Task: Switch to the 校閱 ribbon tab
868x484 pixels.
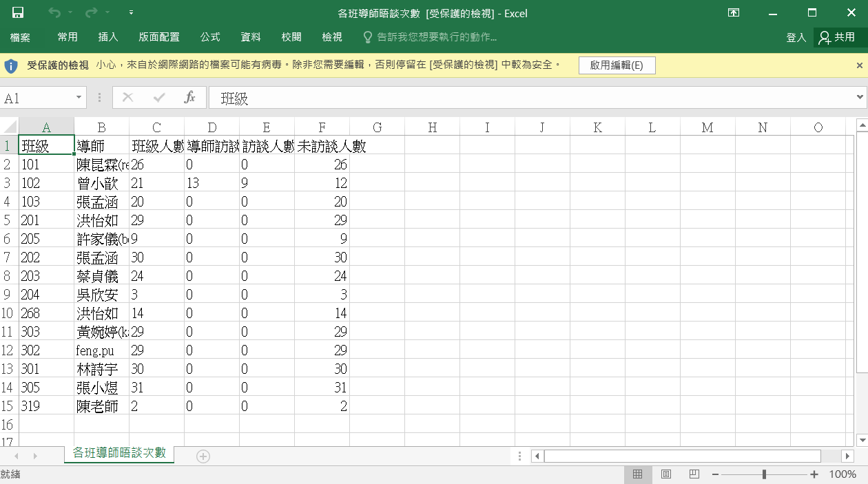Action: [291, 37]
